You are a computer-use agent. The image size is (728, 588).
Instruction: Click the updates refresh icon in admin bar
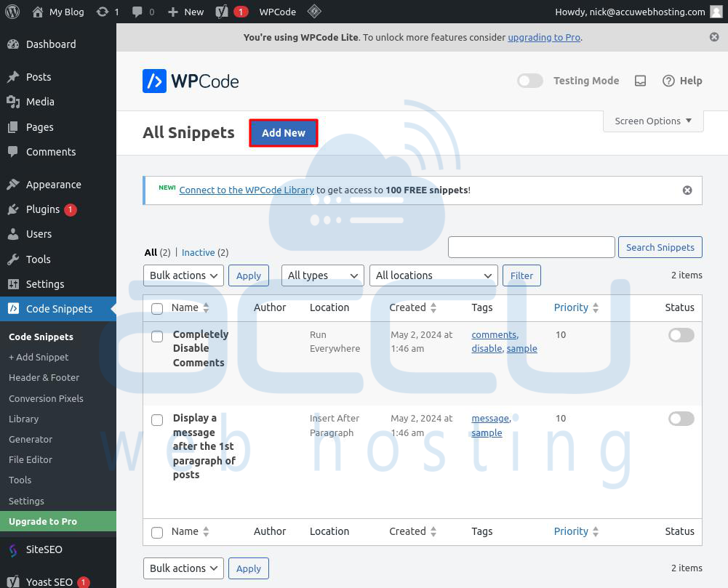coord(103,12)
